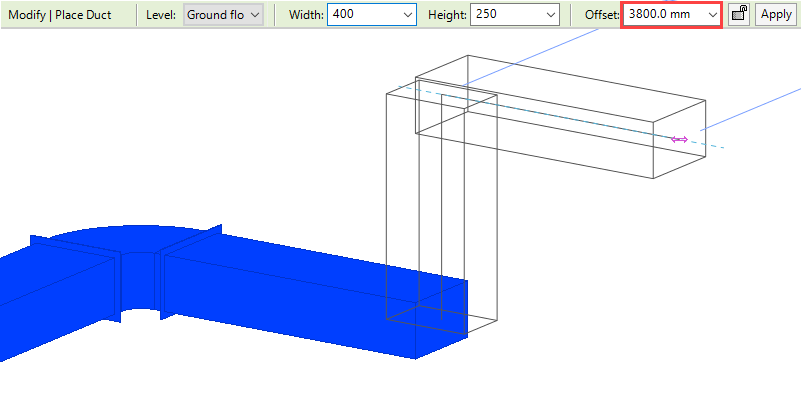Select the blue rectangular duct segment
This screenshot has width=801, height=415.
point(314,296)
